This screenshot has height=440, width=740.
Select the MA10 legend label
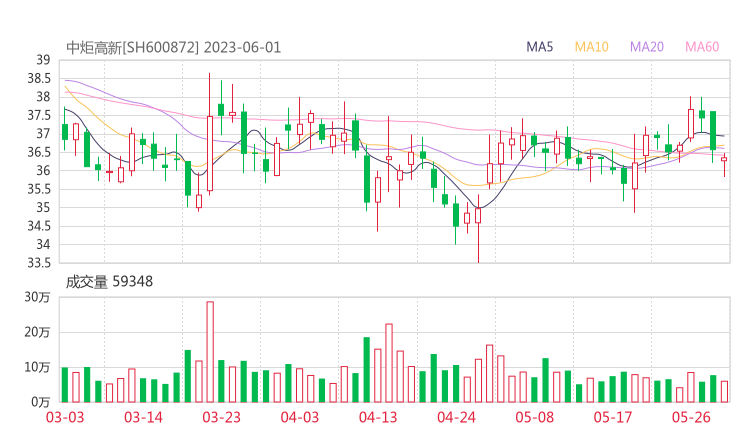click(x=591, y=47)
